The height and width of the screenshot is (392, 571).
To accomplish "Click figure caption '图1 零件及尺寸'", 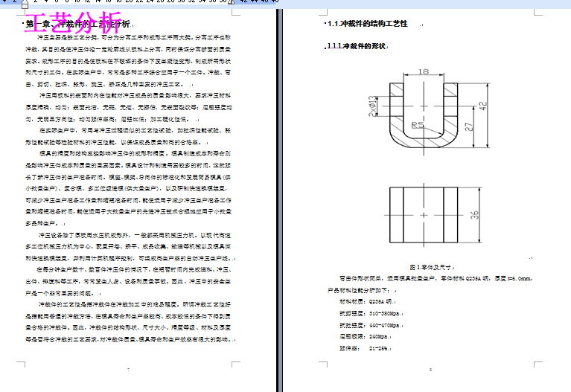I will pos(432,267).
